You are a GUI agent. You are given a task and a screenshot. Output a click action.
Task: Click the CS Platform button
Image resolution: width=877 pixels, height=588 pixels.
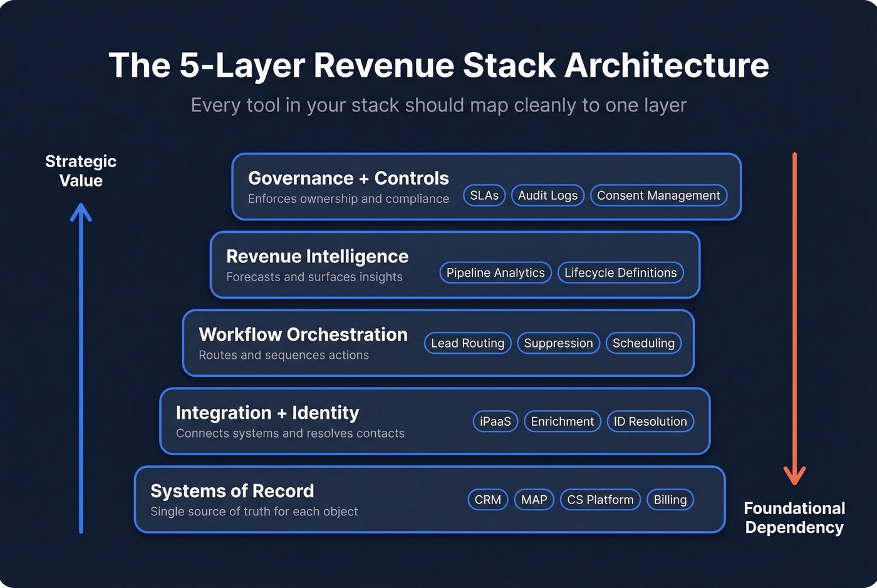point(599,500)
